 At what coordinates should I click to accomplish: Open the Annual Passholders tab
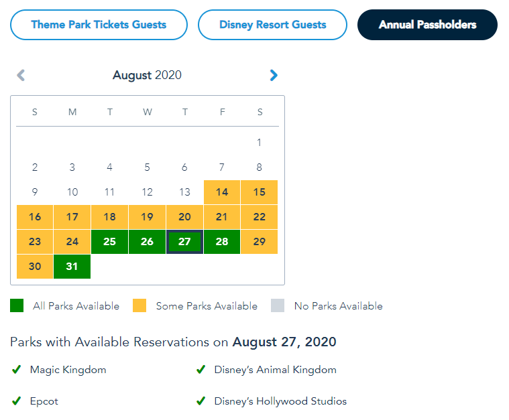427,25
